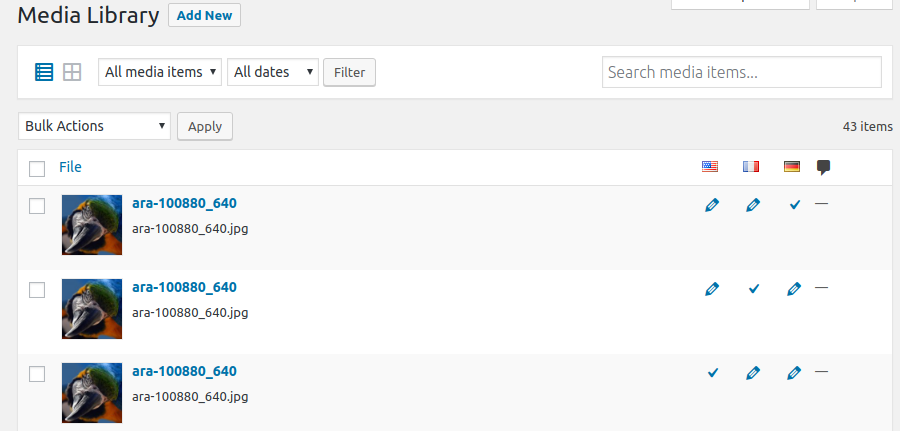
Task: Click the US flag column header
Action: [x=710, y=166]
